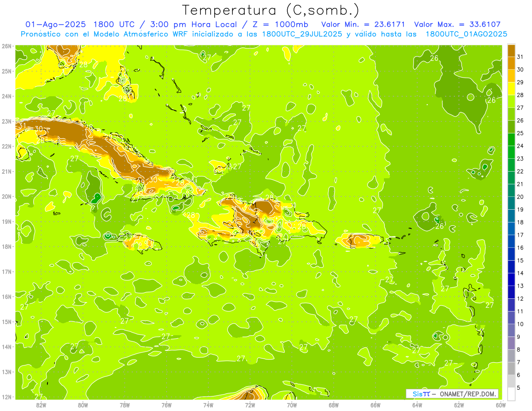Screen dimensions: 532x411
Task: Click the "24N" latitude axis label
Action: [x=6, y=96]
